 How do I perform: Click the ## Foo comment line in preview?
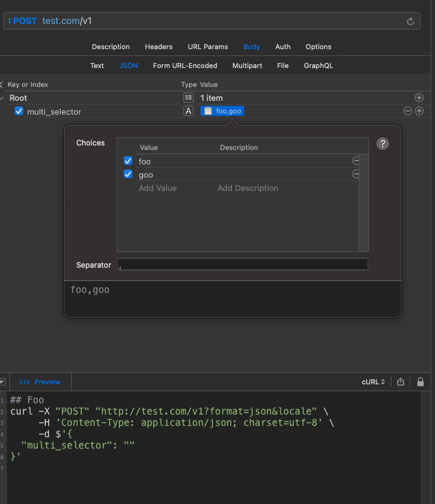point(27,400)
